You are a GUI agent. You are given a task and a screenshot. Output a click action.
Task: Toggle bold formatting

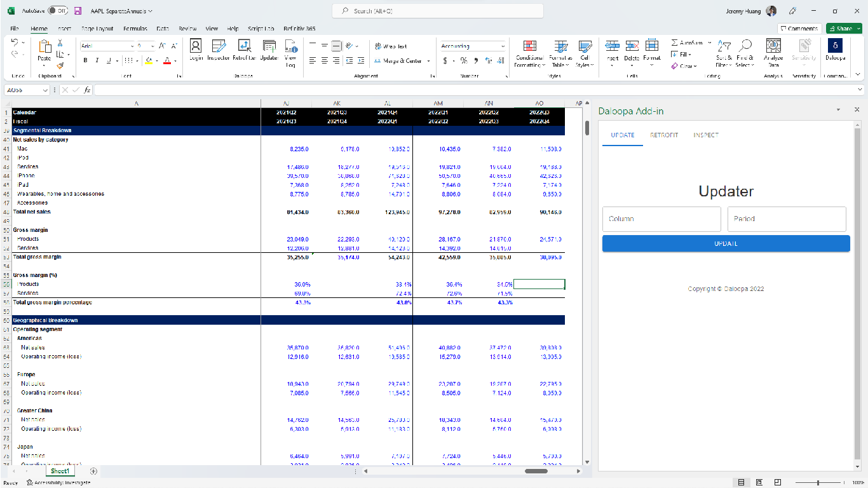coord(86,60)
